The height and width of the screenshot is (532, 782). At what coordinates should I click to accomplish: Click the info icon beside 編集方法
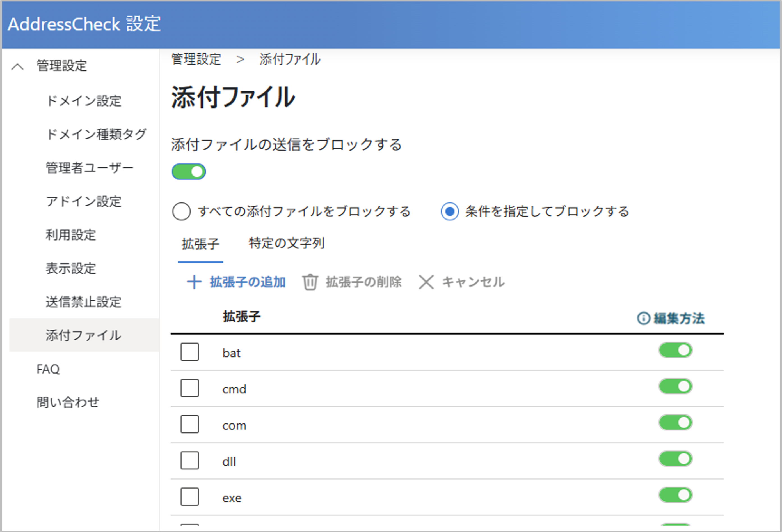pyautogui.click(x=643, y=318)
